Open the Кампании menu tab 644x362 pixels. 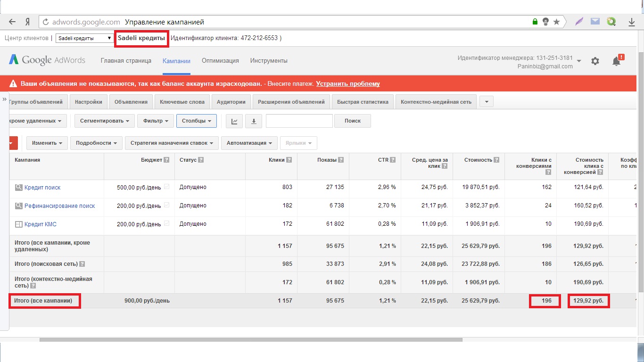click(x=176, y=61)
